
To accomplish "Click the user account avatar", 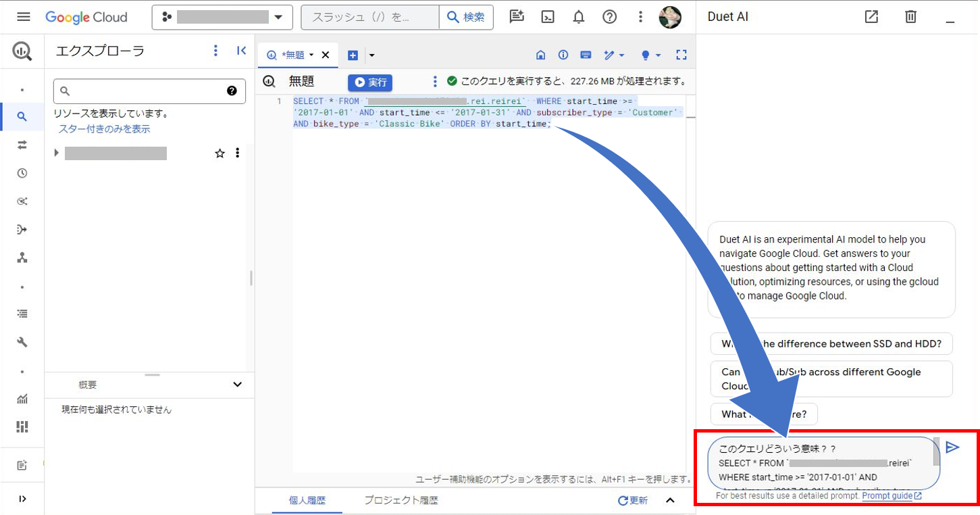I will 670,17.
